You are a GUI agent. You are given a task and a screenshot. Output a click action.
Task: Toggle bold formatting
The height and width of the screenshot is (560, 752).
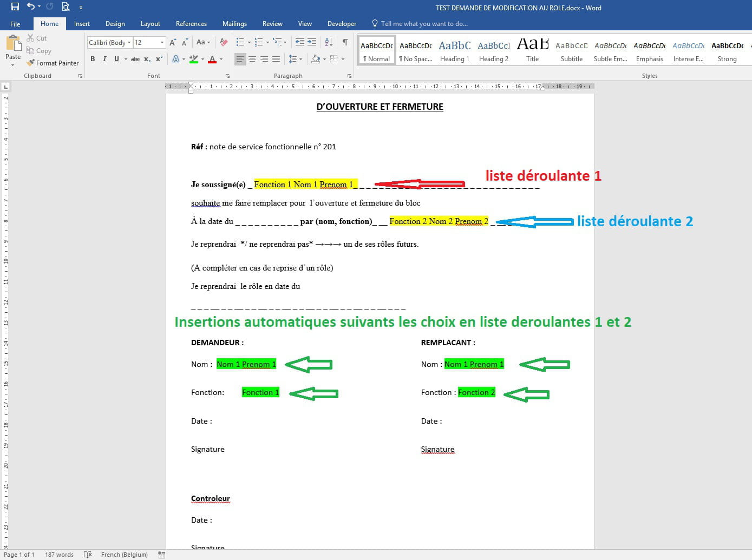tap(93, 59)
